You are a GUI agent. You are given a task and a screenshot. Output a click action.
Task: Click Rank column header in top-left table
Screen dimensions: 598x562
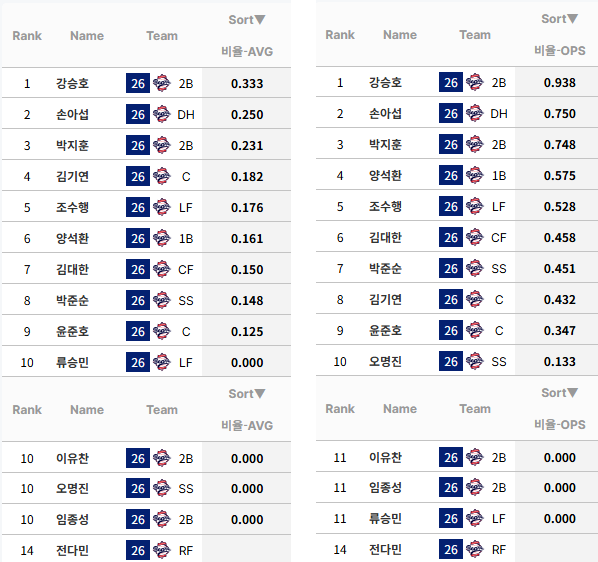point(27,36)
